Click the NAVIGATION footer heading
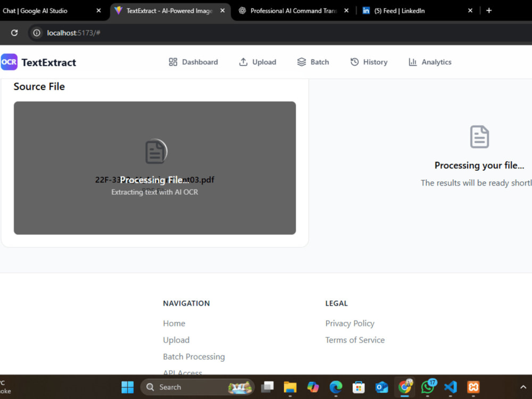Screen dimensions: 532x399 186,303
